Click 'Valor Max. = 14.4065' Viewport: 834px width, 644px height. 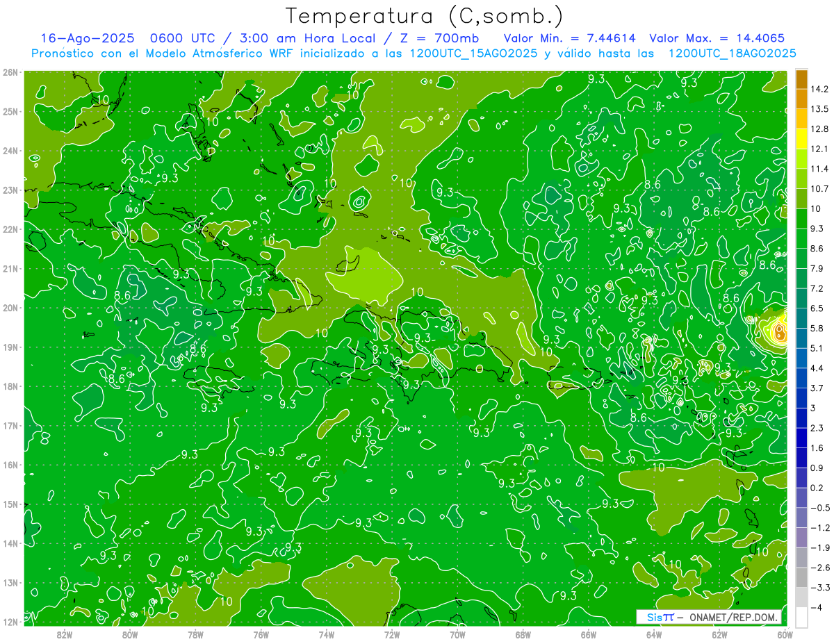pyautogui.click(x=717, y=38)
